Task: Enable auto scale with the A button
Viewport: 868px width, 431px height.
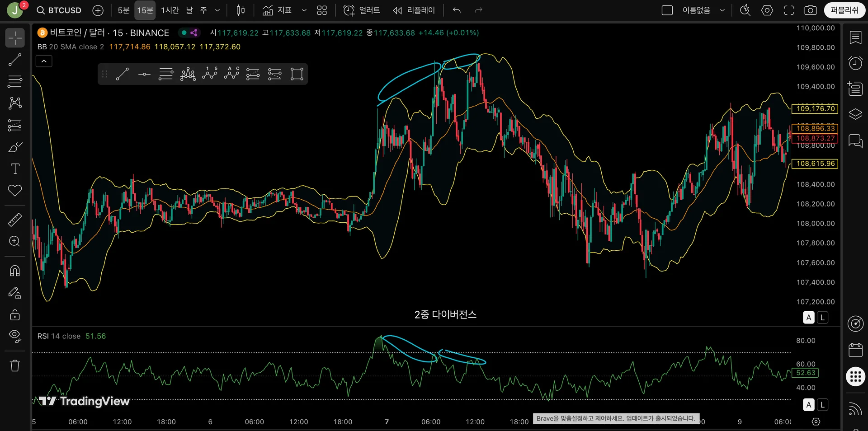Action: coord(809,318)
